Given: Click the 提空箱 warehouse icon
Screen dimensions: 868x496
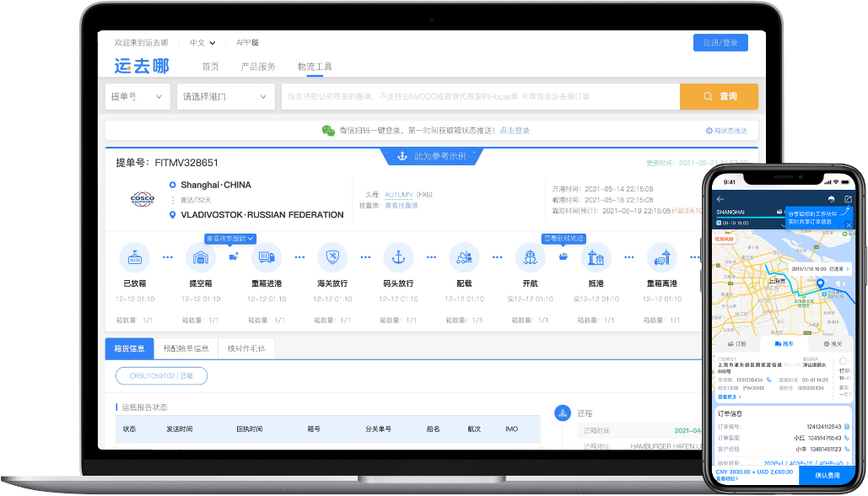Looking at the screenshot, I should tap(201, 257).
